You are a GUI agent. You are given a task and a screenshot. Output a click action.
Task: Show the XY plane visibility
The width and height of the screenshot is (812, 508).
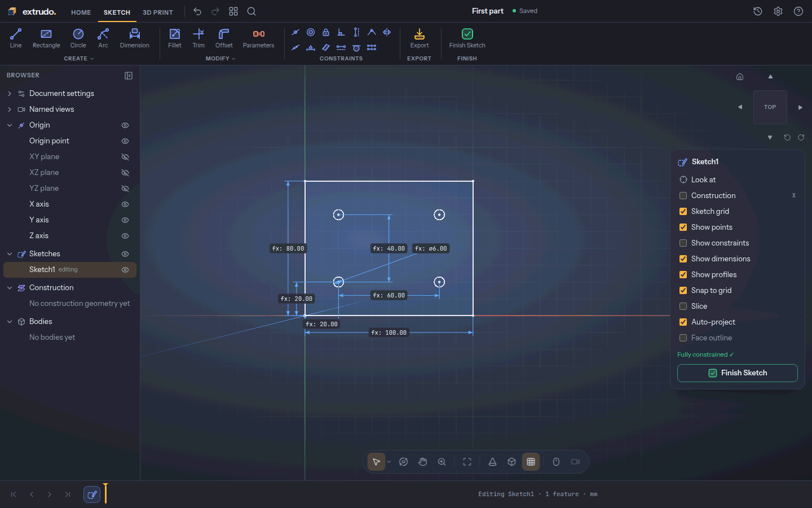[x=125, y=157]
